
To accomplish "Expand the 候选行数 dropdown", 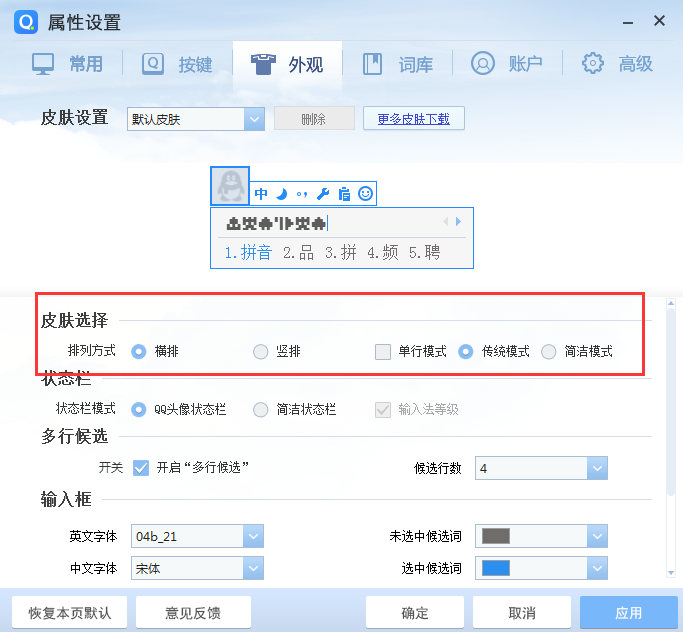I will [x=596, y=468].
